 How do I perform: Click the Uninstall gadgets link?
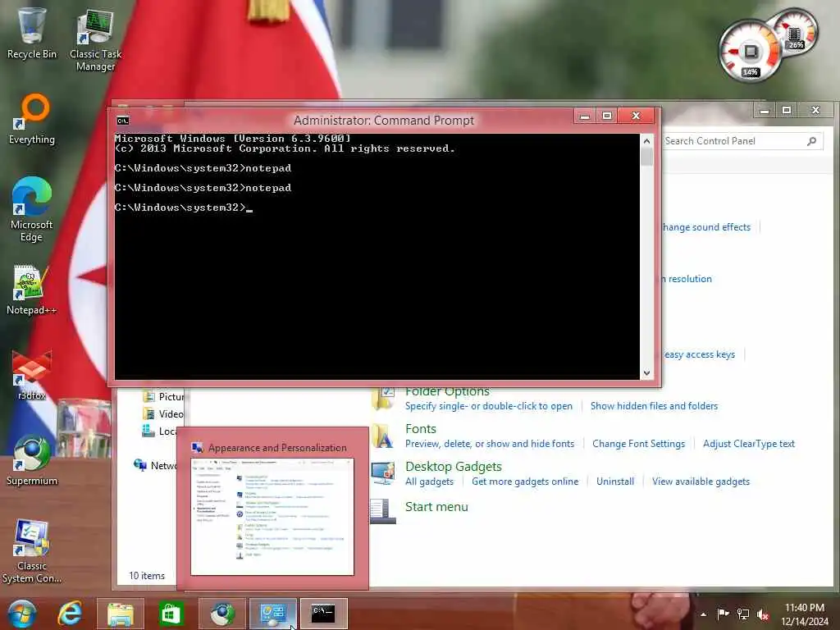615,482
